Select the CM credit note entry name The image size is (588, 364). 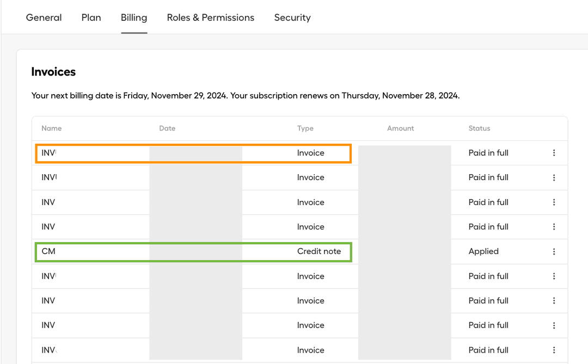click(48, 251)
